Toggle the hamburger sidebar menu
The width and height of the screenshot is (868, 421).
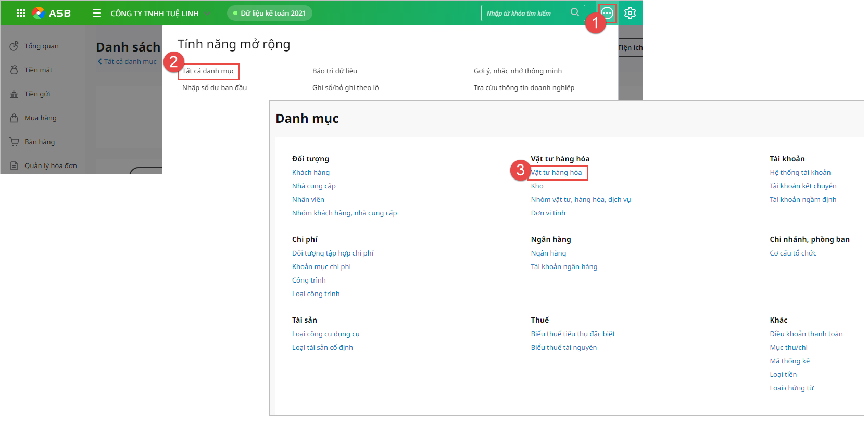click(97, 13)
